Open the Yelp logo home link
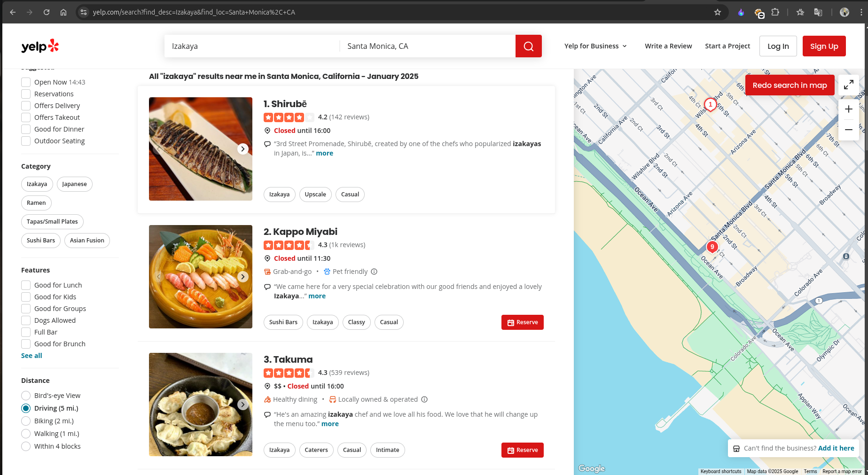The height and width of the screenshot is (475, 868). point(40,46)
